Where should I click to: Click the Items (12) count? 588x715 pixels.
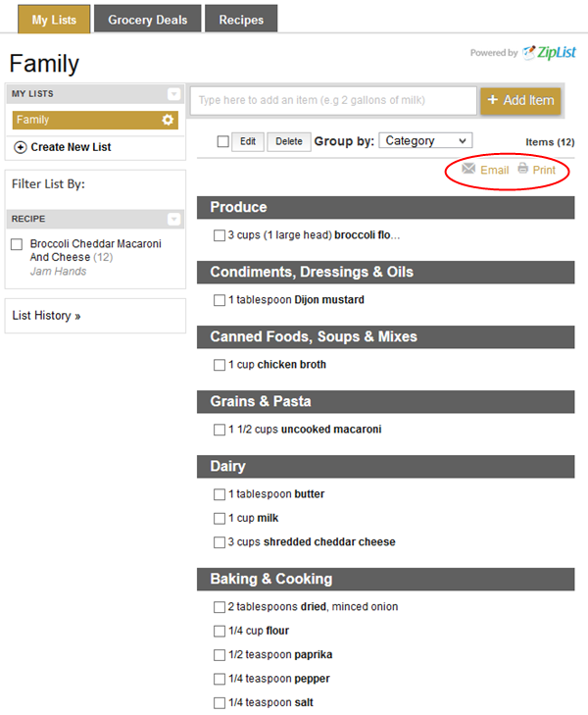tap(550, 142)
